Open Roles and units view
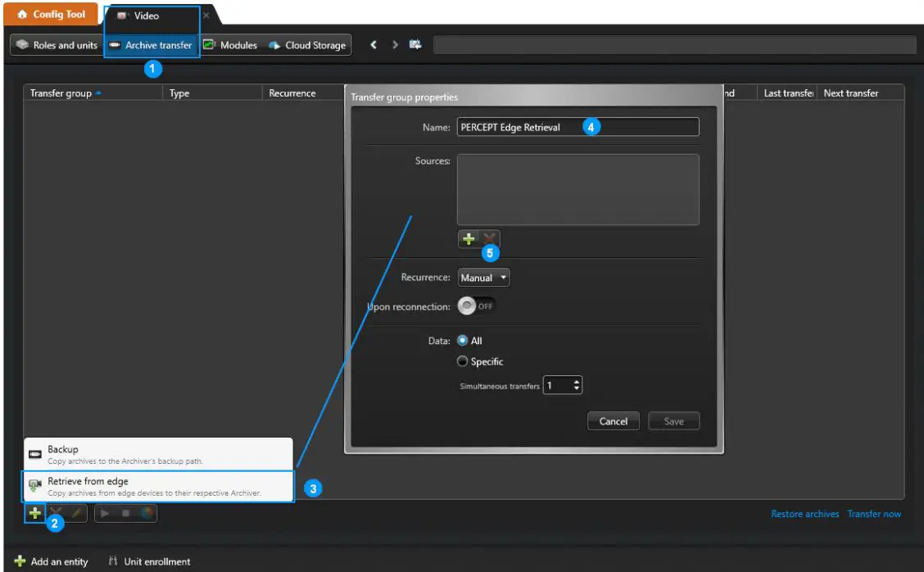The image size is (924, 572). tap(57, 45)
